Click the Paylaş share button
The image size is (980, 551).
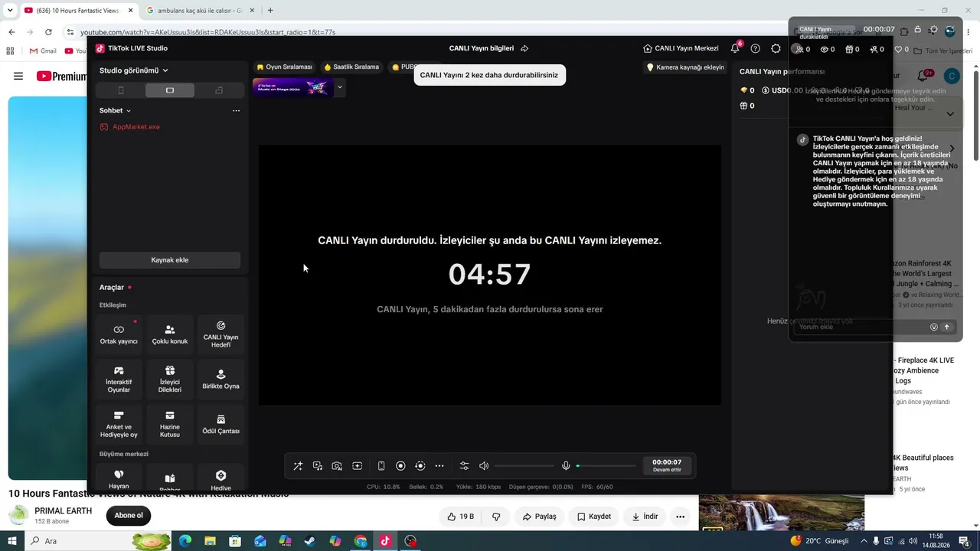coord(540,517)
